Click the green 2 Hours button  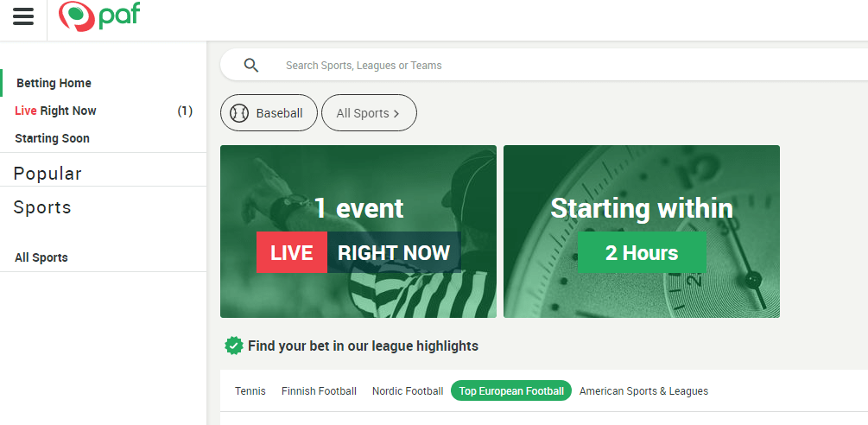tap(642, 252)
